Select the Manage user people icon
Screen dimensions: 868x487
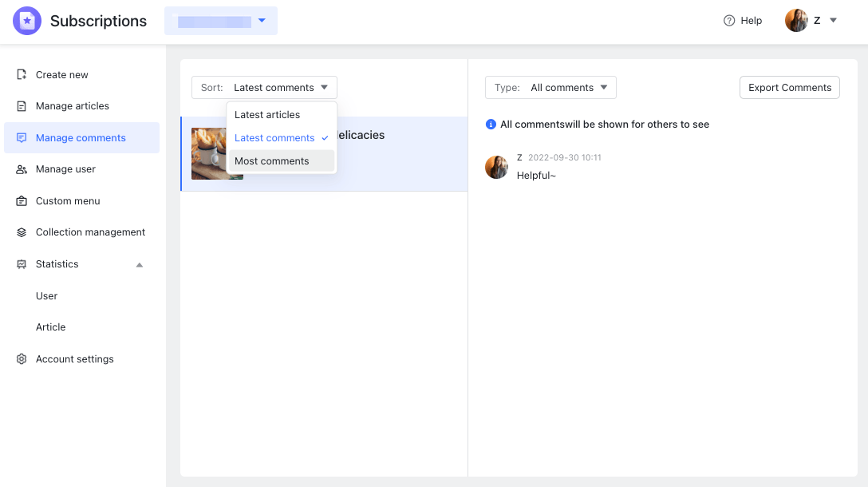tap(21, 168)
